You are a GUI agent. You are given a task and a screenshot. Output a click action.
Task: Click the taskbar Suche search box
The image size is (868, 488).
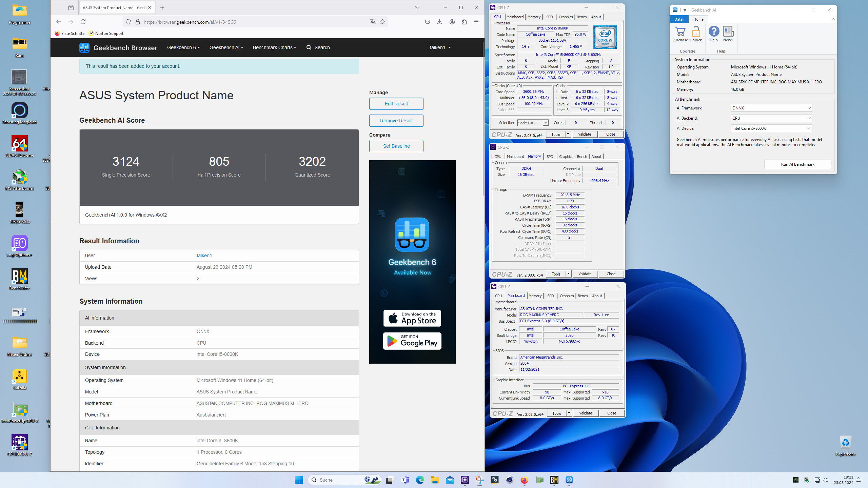pos(345,480)
